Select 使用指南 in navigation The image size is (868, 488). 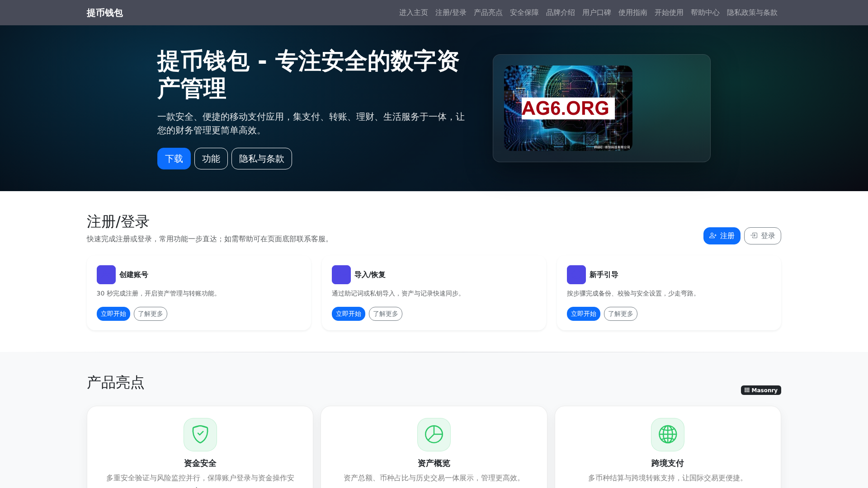[632, 13]
